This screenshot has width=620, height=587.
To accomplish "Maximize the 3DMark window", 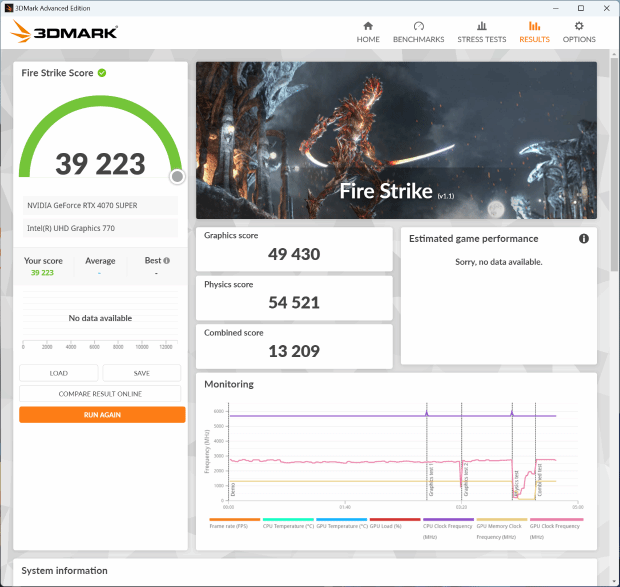I will pos(581,8).
